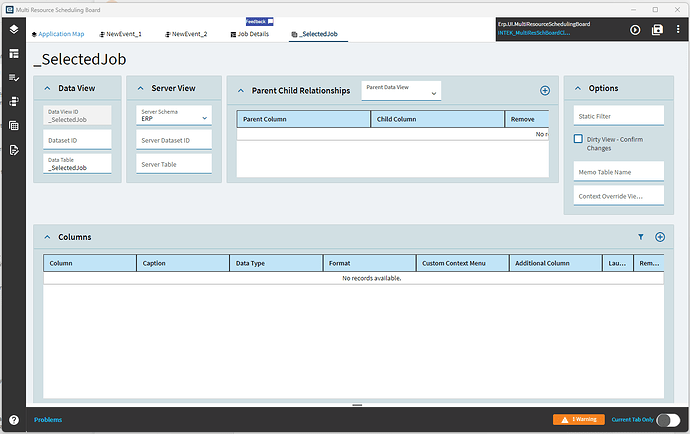Toggle the Current Tab Only switch
The image size is (690, 434).
coord(668,420)
